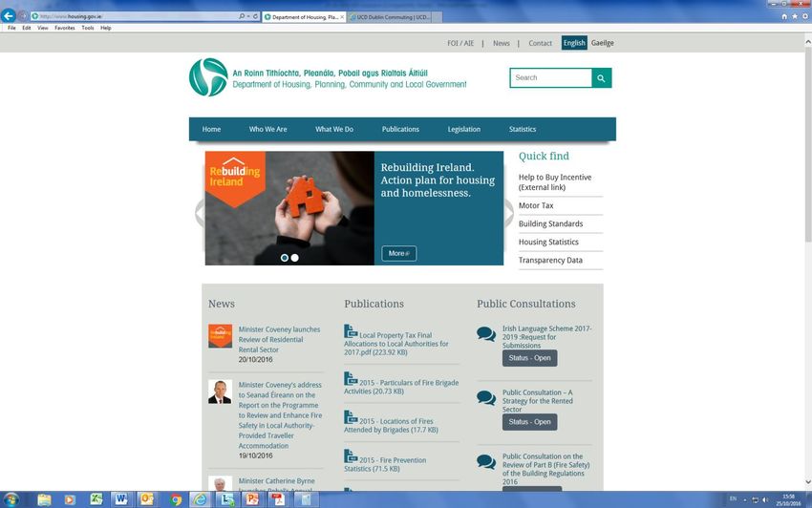Click the scrollbar down arrow
Viewport: 812px width, 508px height.
[x=808, y=481]
